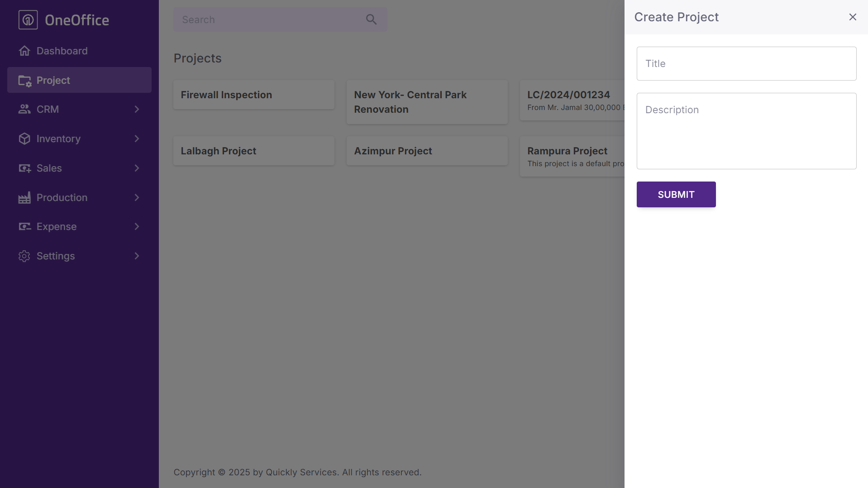Click the OneOffice logo icon
Viewport: 868px width, 488px height.
pyautogui.click(x=28, y=20)
